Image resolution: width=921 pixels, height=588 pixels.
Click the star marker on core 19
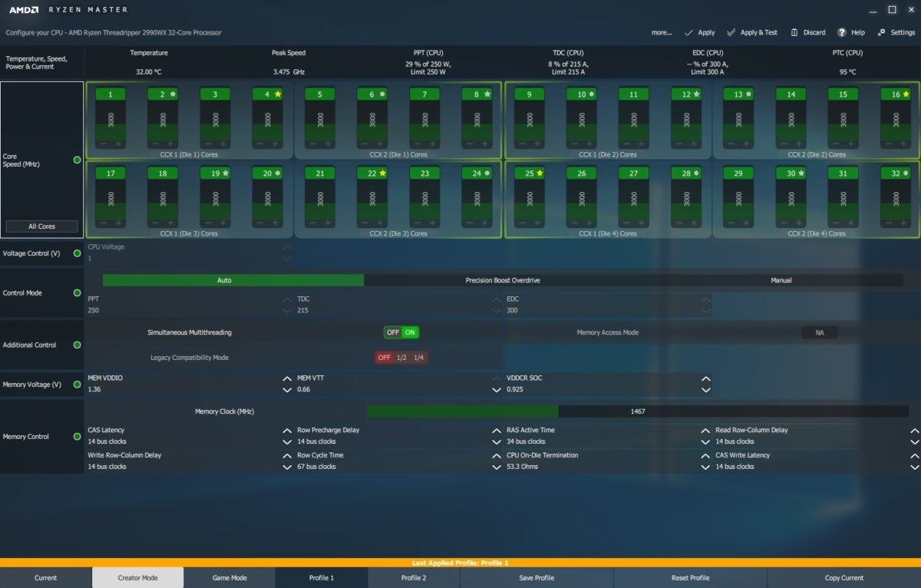(x=226, y=173)
